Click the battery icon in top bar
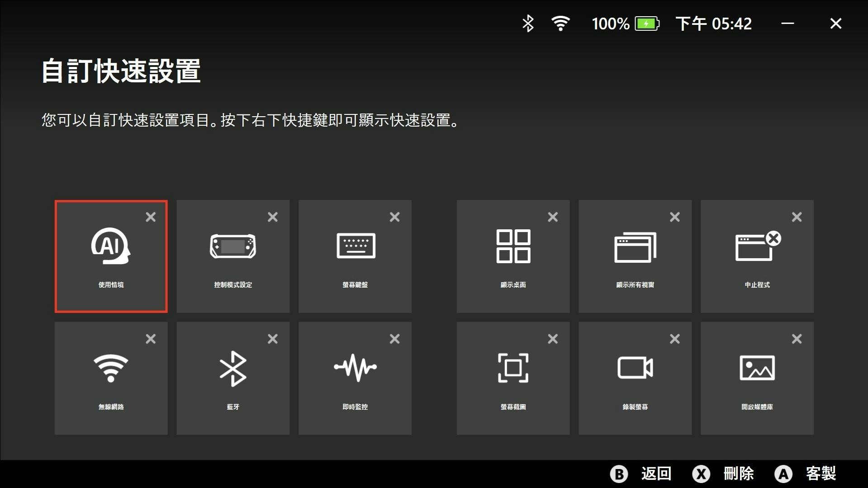The width and height of the screenshot is (868, 488). click(x=647, y=24)
